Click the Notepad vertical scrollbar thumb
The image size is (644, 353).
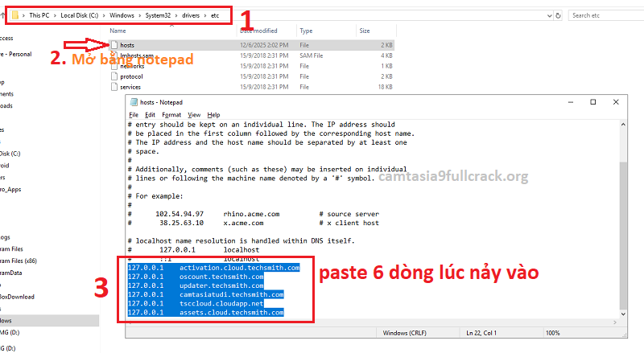pos(623,235)
